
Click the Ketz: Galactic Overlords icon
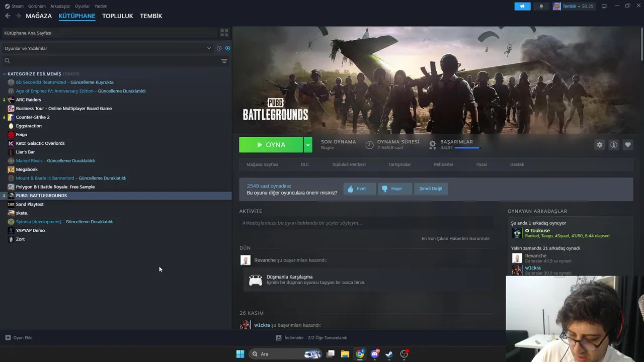tap(11, 143)
